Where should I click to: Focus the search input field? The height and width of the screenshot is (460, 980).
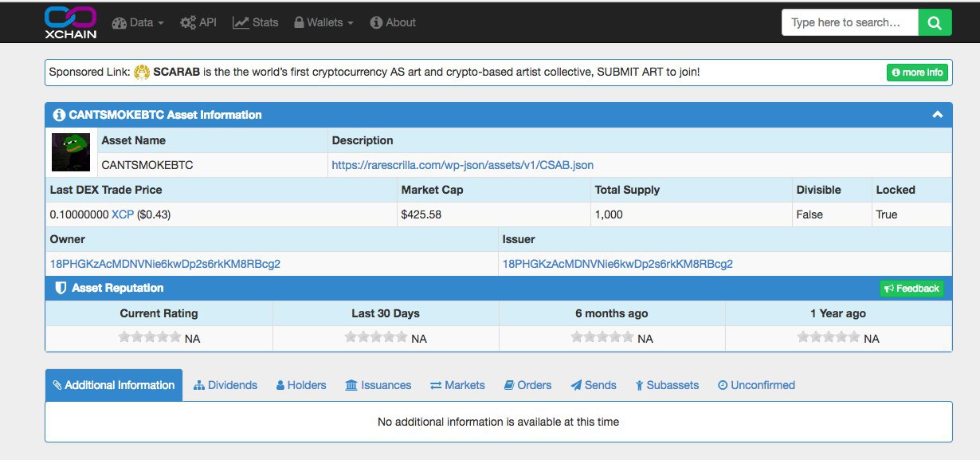pos(850,22)
